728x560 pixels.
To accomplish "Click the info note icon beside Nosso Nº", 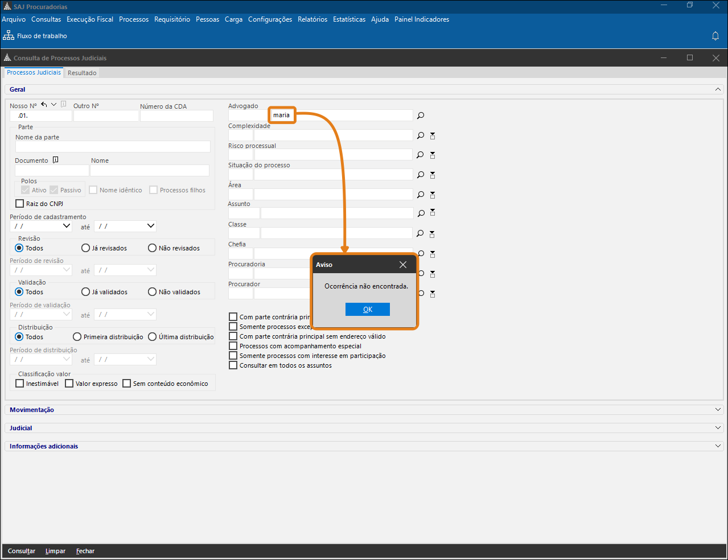I will (x=63, y=104).
